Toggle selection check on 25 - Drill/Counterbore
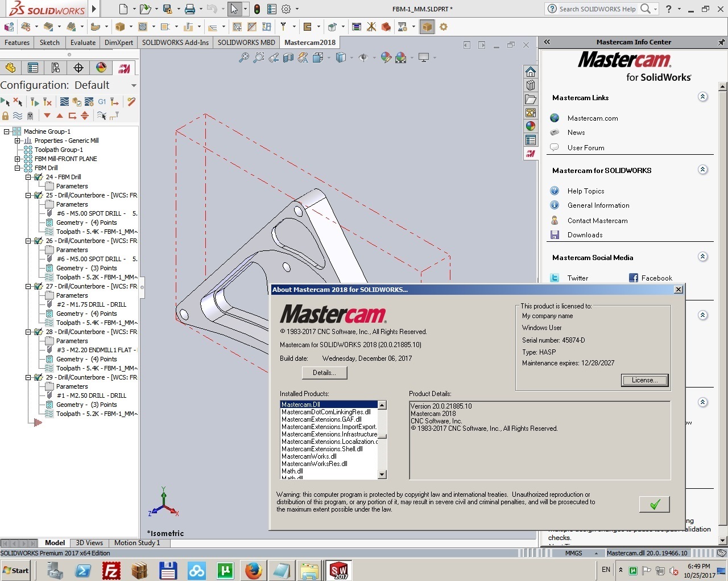This screenshot has height=581, width=728. click(x=39, y=195)
